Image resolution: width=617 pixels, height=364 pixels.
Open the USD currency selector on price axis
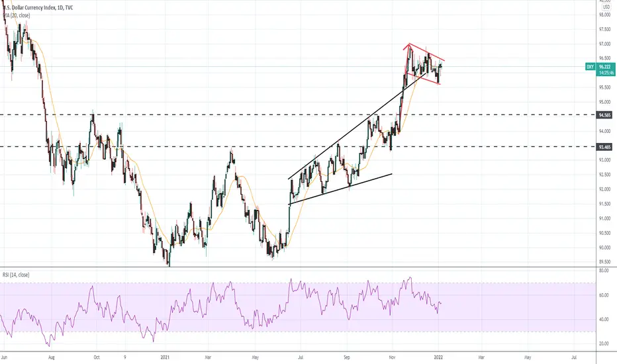click(x=606, y=7)
